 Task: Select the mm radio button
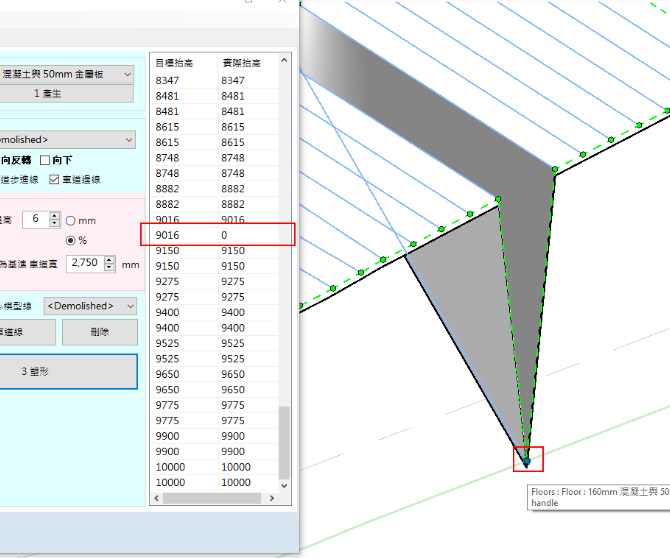[x=71, y=220]
